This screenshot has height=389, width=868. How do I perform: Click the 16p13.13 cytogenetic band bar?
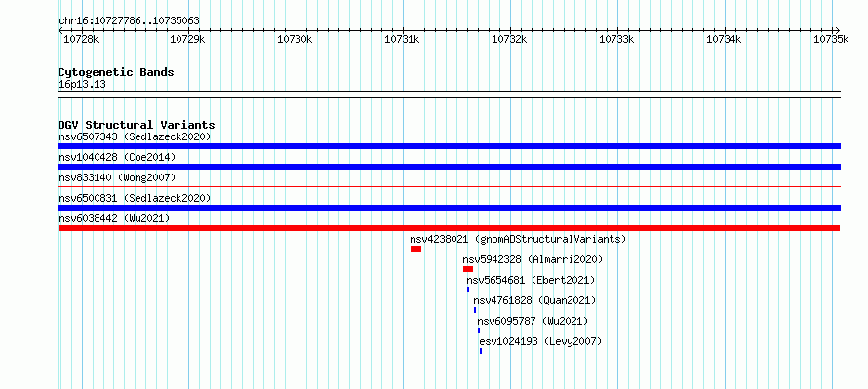pos(449,95)
